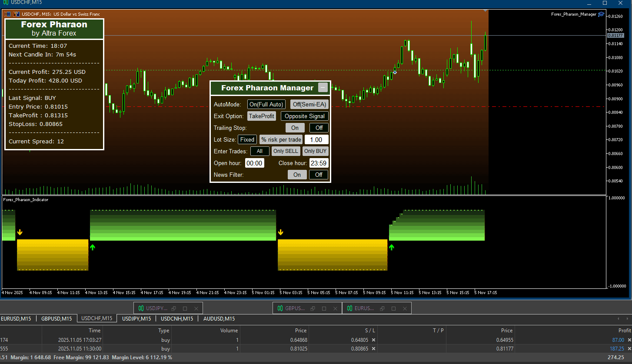Open the AUDUSD,M15 chart tab
632x364 pixels.
tap(219, 318)
